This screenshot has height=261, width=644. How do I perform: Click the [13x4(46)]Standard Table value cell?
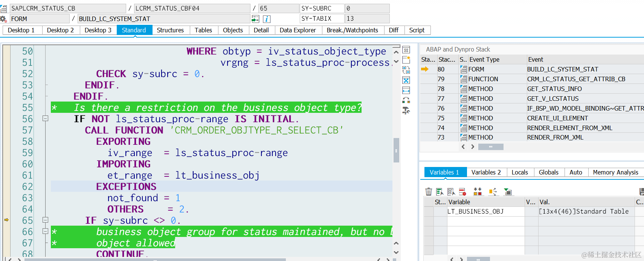tap(586, 211)
